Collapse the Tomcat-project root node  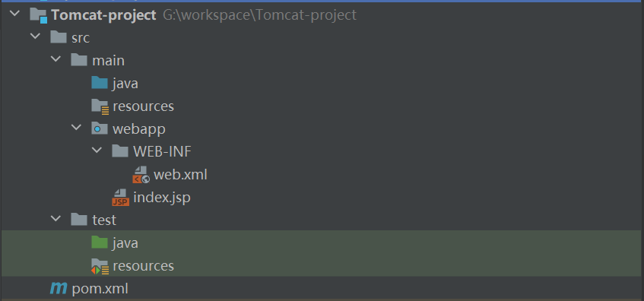[14, 14]
